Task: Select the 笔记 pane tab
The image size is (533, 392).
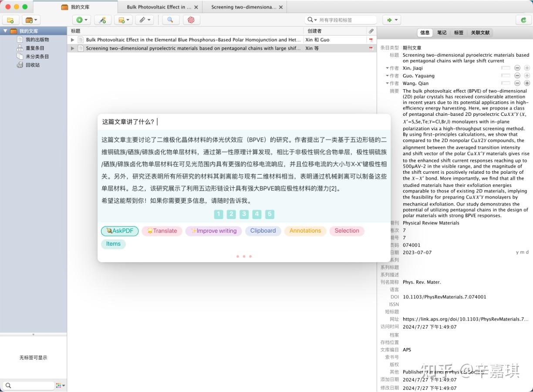Action: tap(442, 33)
